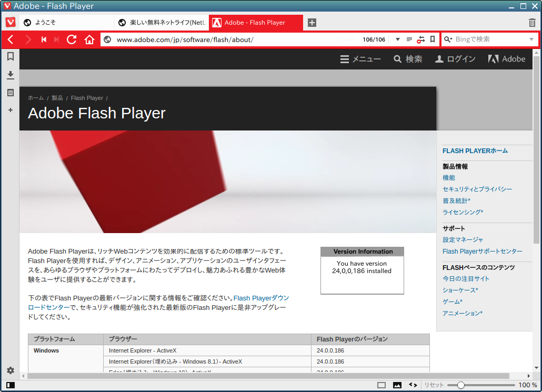The height and width of the screenshot is (392, 542).
Task: Open the アニメーション sidebar link
Action: [463, 313]
